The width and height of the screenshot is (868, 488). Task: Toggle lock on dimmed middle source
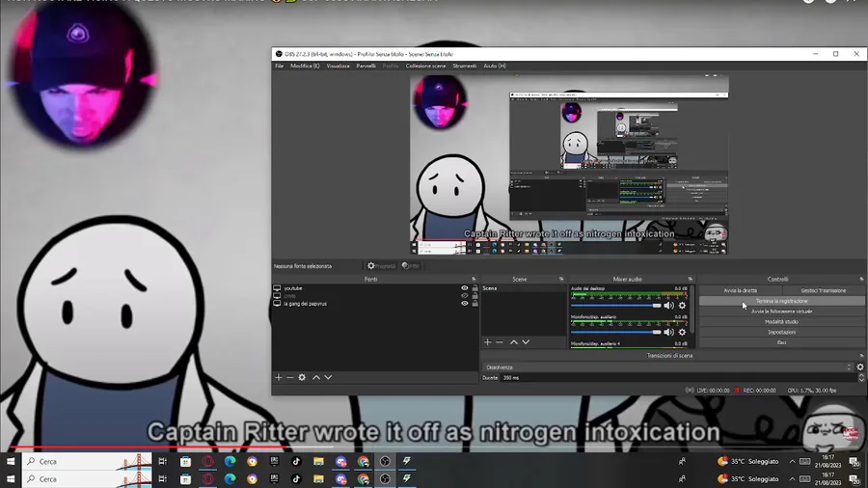coord(475,296)
